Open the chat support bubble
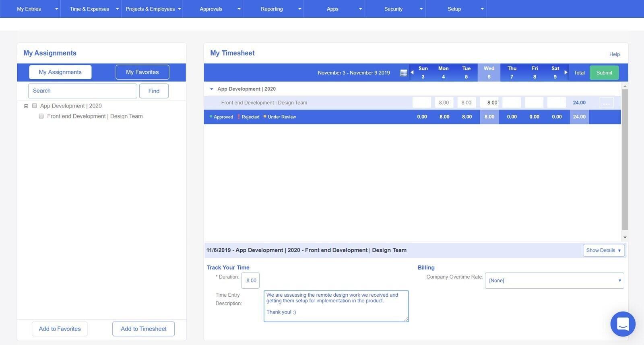This screenshot has width=644, height=345. pyautogui.click(x=623, y=324)
